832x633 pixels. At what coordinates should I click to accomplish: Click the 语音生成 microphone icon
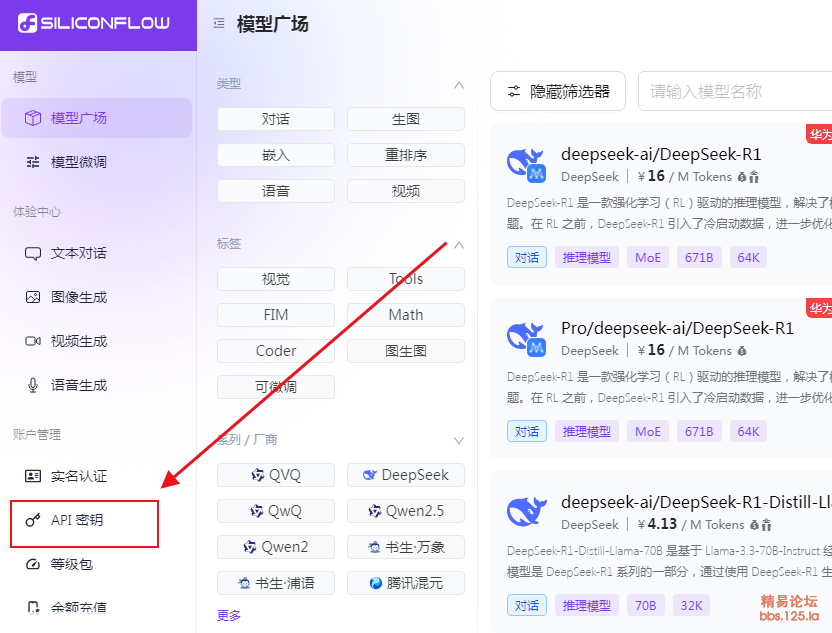[33, 385]
